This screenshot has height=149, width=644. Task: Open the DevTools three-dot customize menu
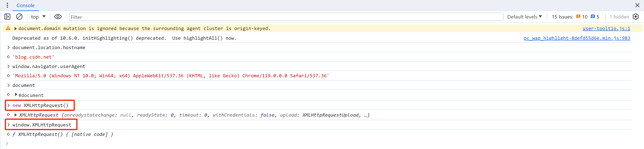(x=7, y=5)
